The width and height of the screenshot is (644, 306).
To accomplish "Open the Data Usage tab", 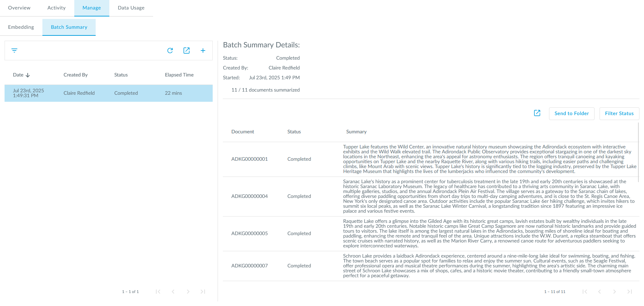I will point(131,8).
